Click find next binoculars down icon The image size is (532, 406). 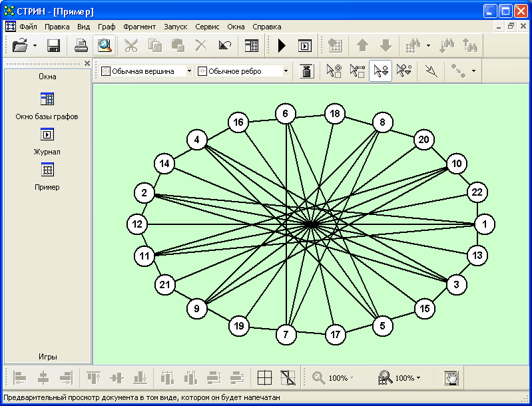(447, 45)
